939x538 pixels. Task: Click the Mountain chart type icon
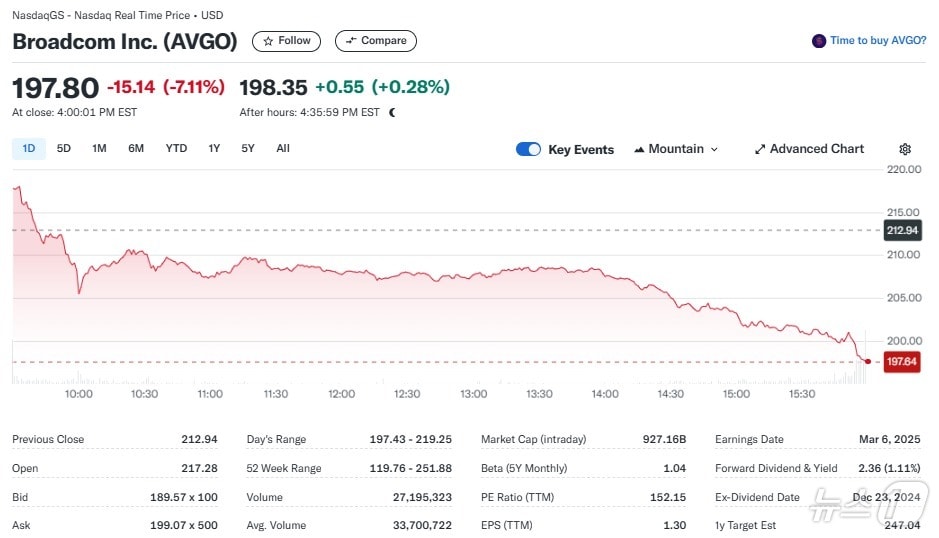639,149
